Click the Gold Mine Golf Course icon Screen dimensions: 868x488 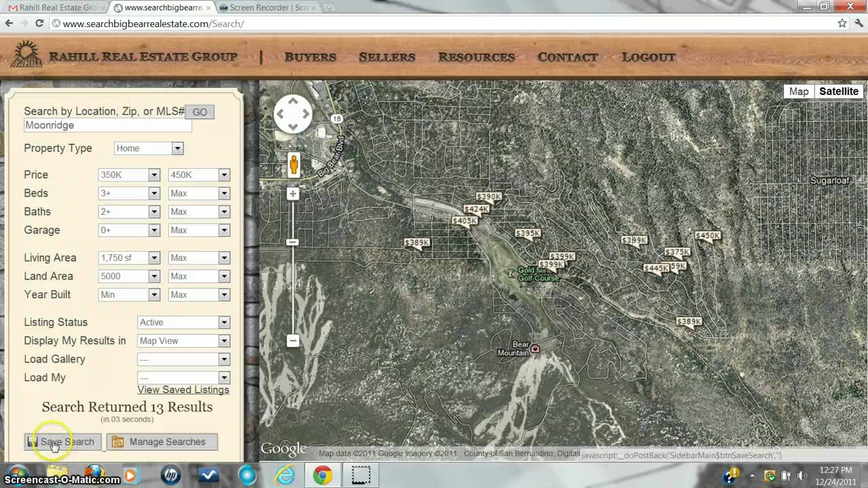coord(511,274)
